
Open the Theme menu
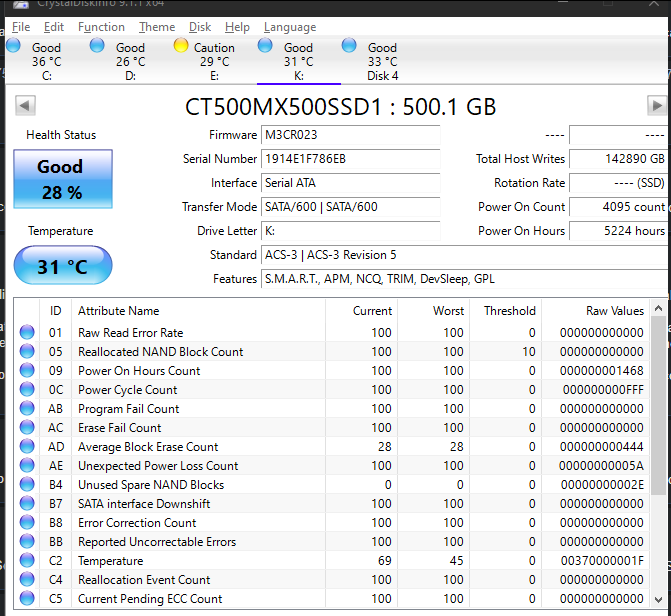[156, 27]
